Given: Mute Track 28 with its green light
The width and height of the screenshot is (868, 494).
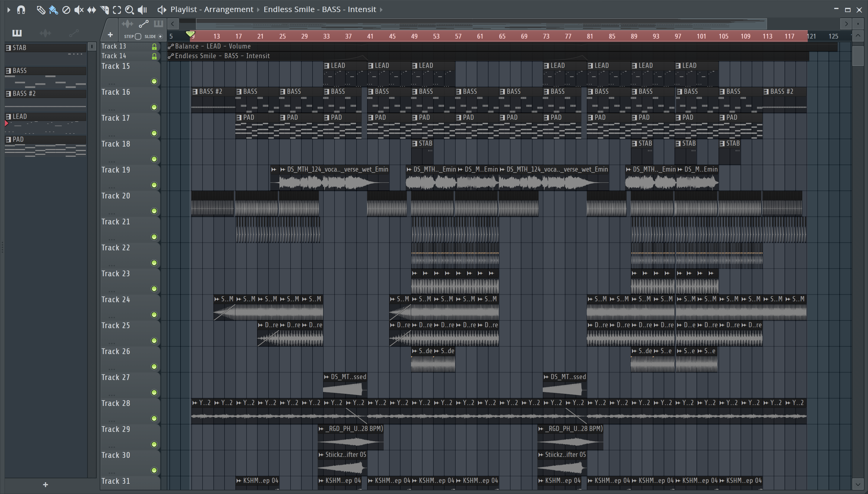Looking at the screenshot, I should [154, 418].
